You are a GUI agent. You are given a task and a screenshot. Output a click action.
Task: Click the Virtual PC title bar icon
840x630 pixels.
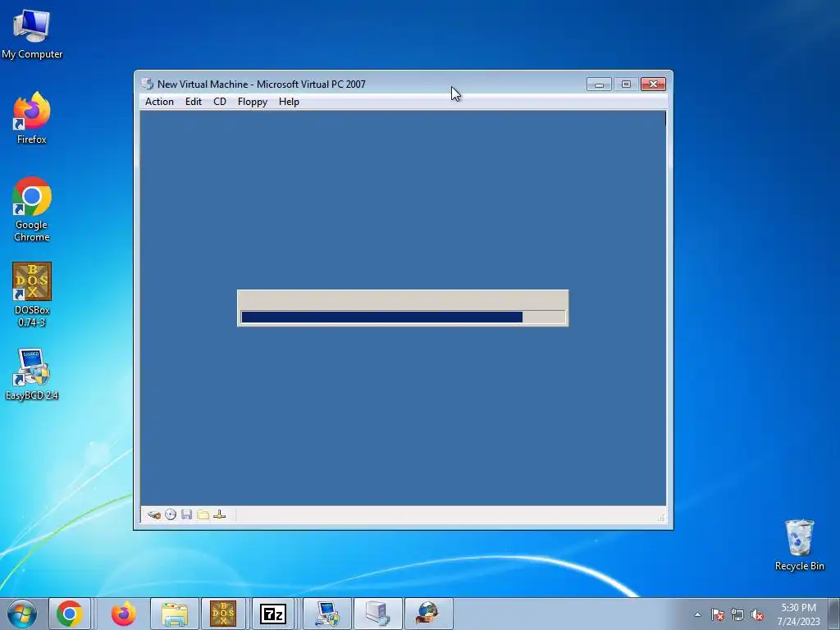[148, 84]
